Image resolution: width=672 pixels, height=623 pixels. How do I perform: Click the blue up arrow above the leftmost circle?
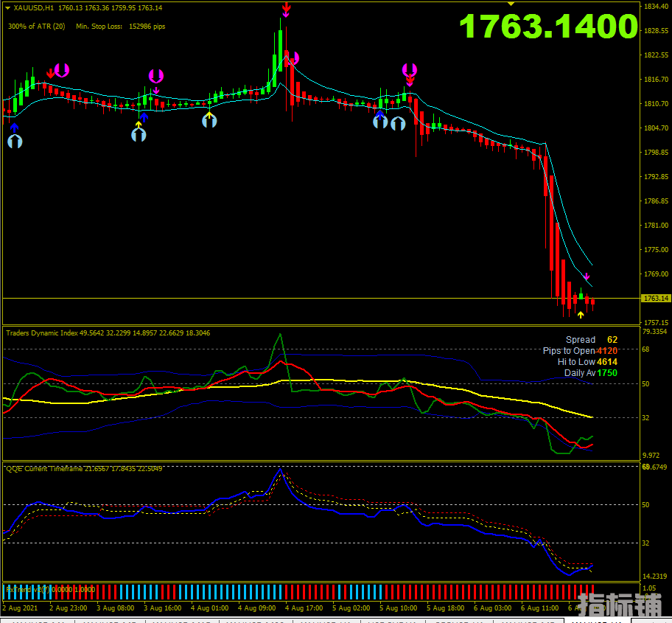pos(15,128)
